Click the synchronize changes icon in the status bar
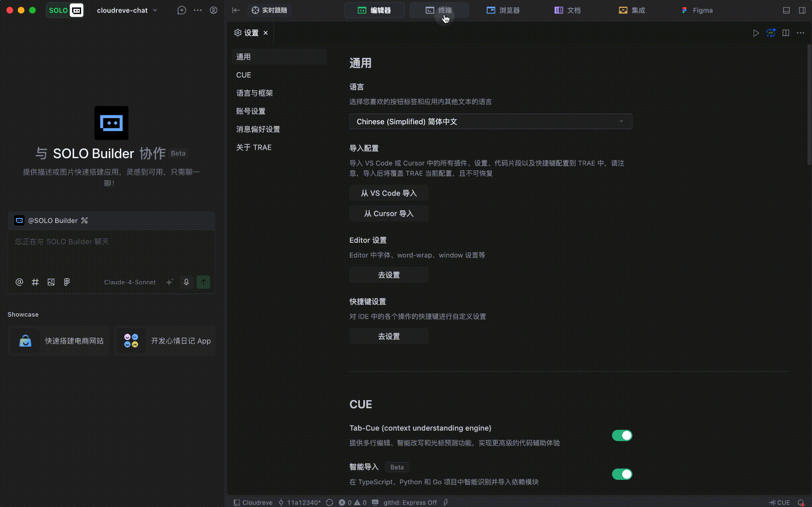The image size is (812, 507). (329, 503)
